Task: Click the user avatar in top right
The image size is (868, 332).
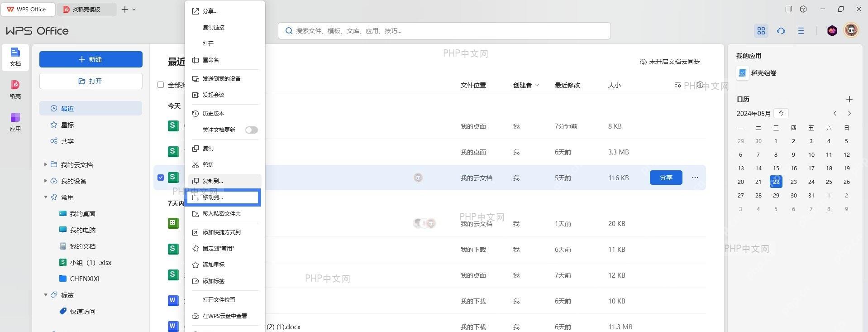Action: [x=851, y=30]
